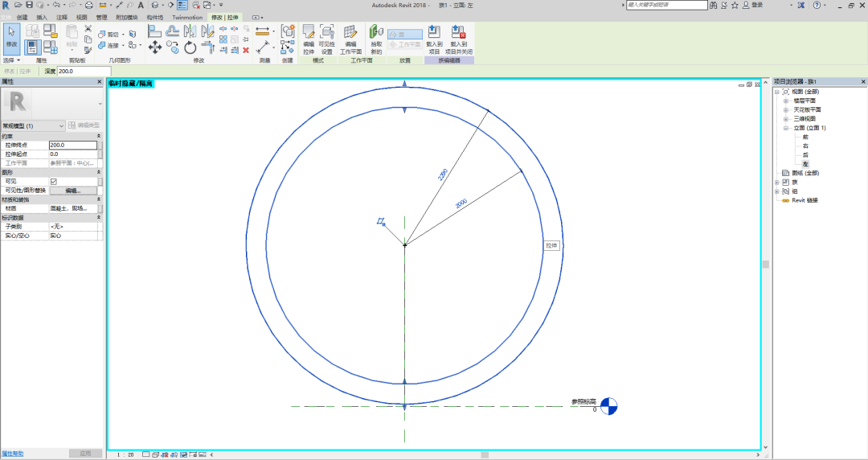Screen dimensions: 868x460
Task: Click the Text tool A icon
Action: point(141,5)
